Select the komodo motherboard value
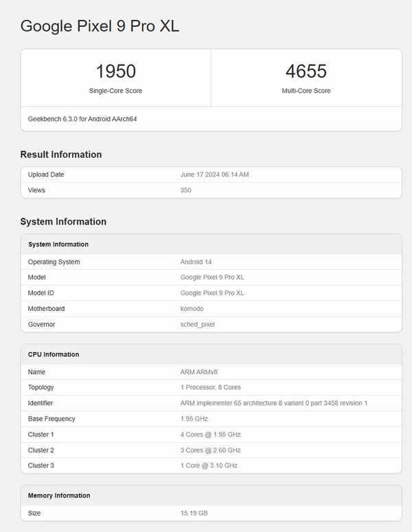Screen dimensions: 412x532 pos(192,308)
